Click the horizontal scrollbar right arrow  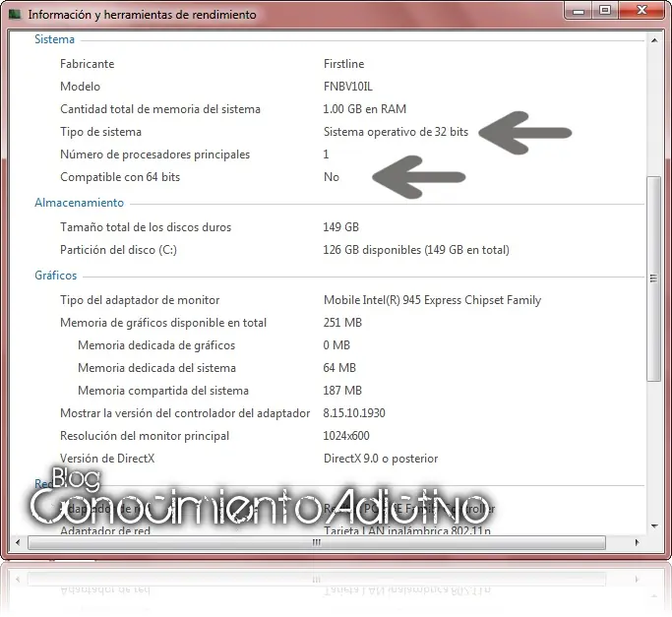637,542
